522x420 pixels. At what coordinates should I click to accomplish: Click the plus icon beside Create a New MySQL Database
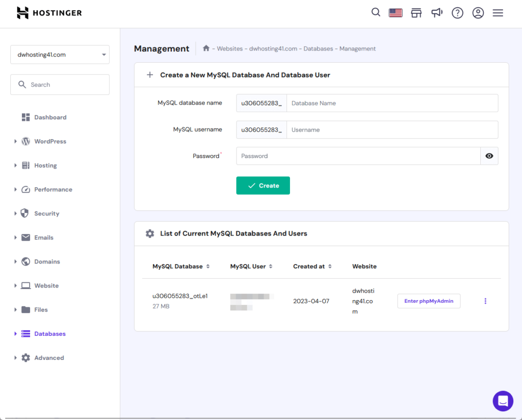[x=150, y=75]
